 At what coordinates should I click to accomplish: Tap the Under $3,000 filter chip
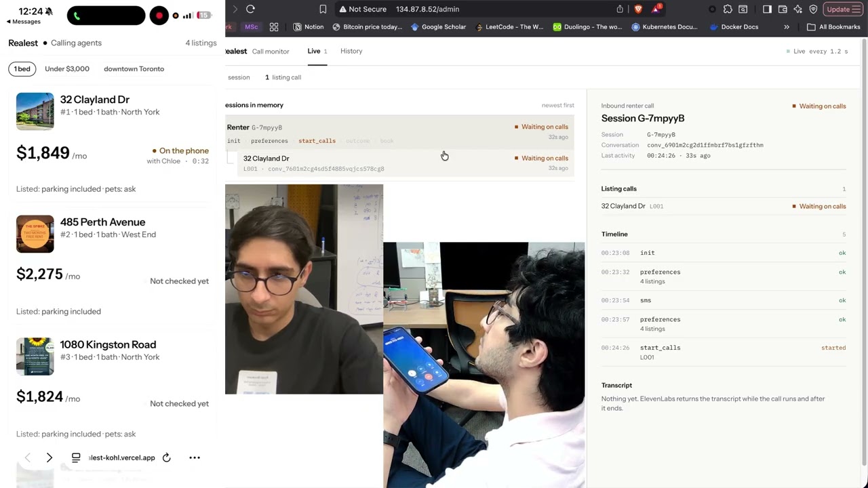point(67,69)
